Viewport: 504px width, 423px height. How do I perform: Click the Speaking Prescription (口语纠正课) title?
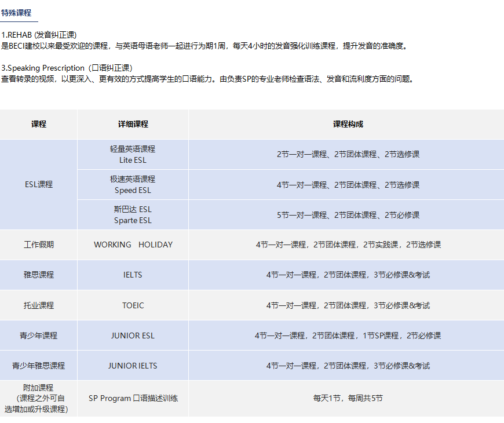[x=67, y=68]
